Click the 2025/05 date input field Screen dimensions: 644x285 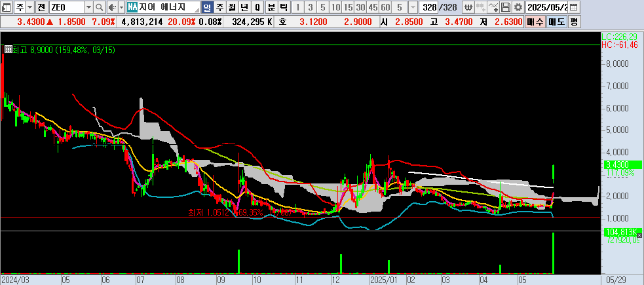pyautogui.click(x=547, y=7)
